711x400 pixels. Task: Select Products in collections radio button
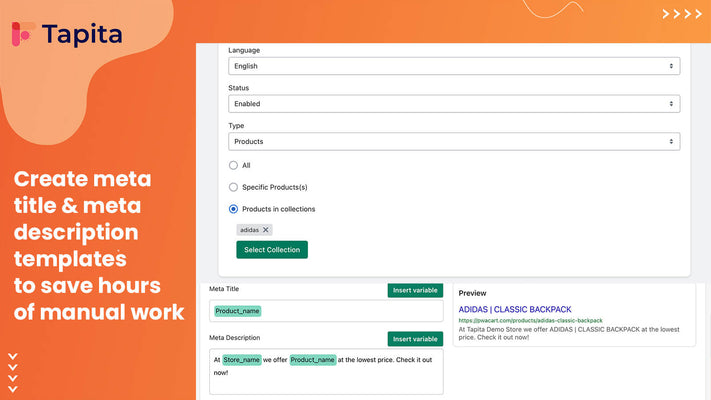[233, 209]
